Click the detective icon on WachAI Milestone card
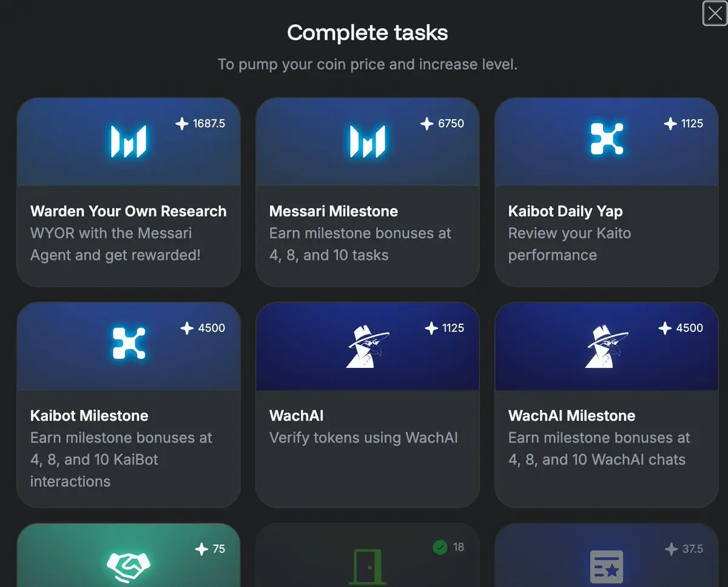Image resolution: width=728 pixels, height=587 pixels. pos(607,345)
